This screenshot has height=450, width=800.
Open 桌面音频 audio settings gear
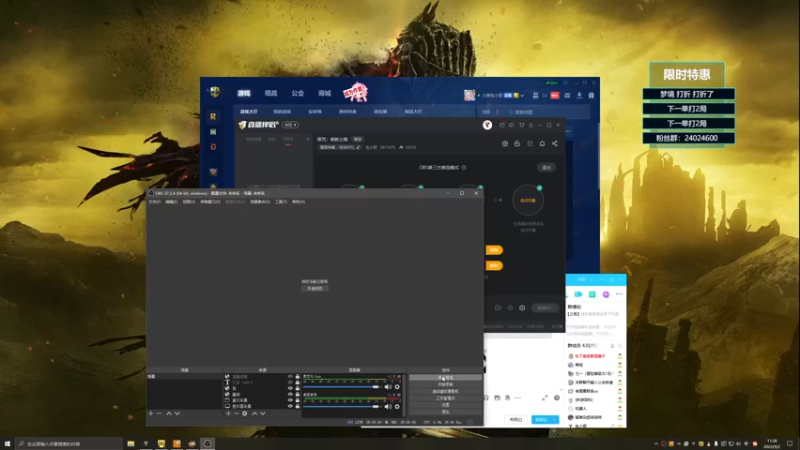tap(397, 407)
